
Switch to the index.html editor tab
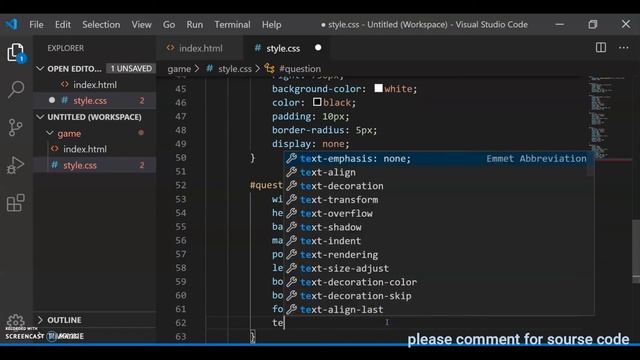[x=200, y=48]
